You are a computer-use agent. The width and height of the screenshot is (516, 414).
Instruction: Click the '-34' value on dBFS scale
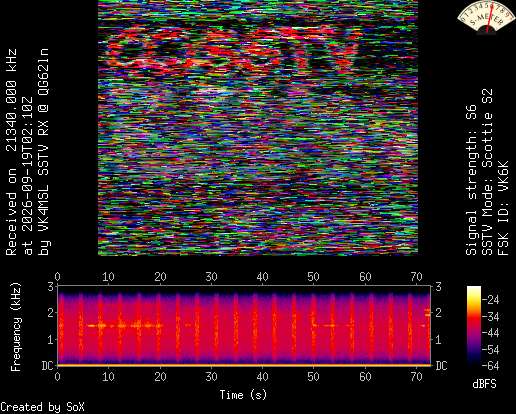point(491,316)
